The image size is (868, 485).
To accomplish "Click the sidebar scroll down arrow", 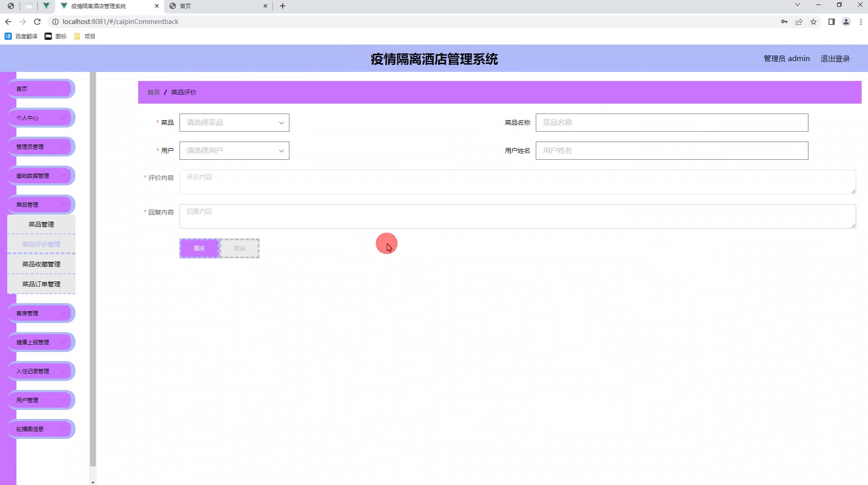I will pos(93,482).
